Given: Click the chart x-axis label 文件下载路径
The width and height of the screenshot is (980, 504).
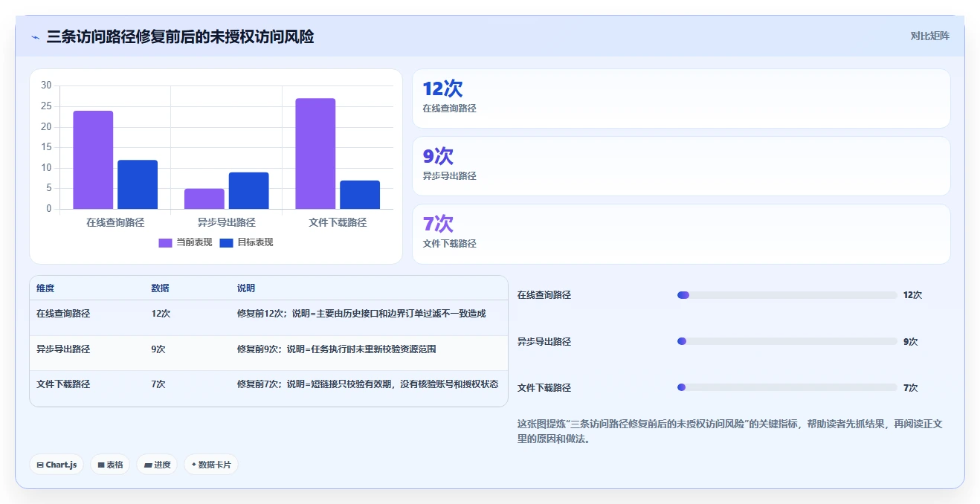Looking at the screenshot, I should coord(338,222).
